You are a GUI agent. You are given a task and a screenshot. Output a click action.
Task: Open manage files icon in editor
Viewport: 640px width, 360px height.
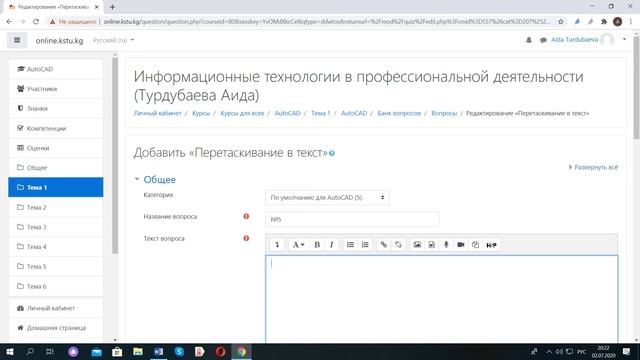pos(476,244)
